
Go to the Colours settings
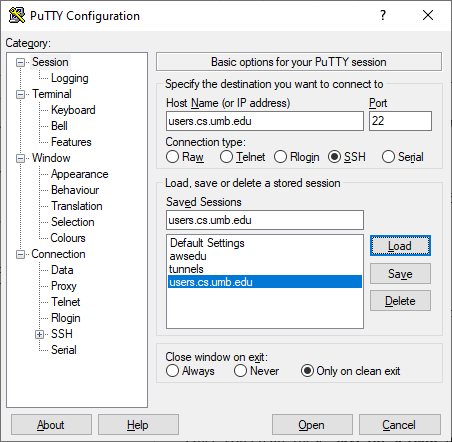[68, 238]
